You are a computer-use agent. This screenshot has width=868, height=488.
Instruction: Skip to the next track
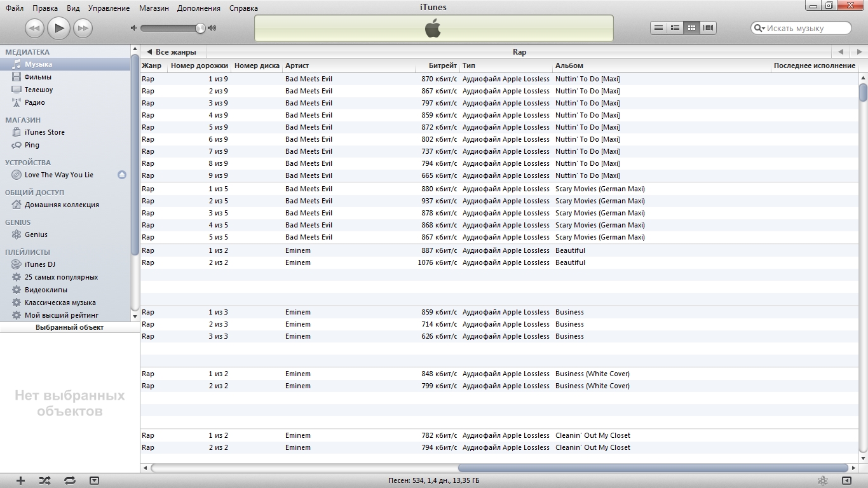[83, 28]
